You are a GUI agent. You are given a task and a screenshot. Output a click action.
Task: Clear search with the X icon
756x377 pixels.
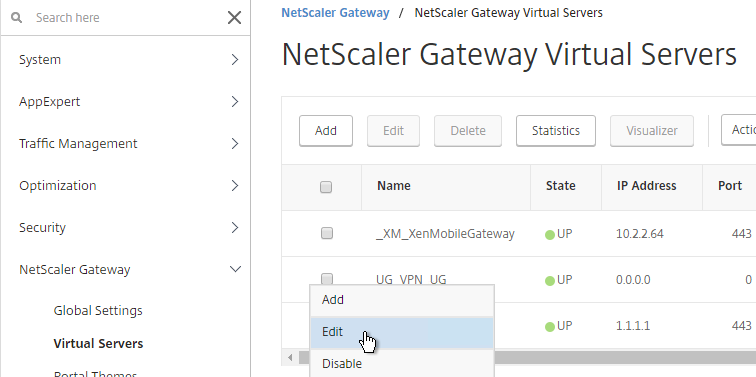point(234,18)
